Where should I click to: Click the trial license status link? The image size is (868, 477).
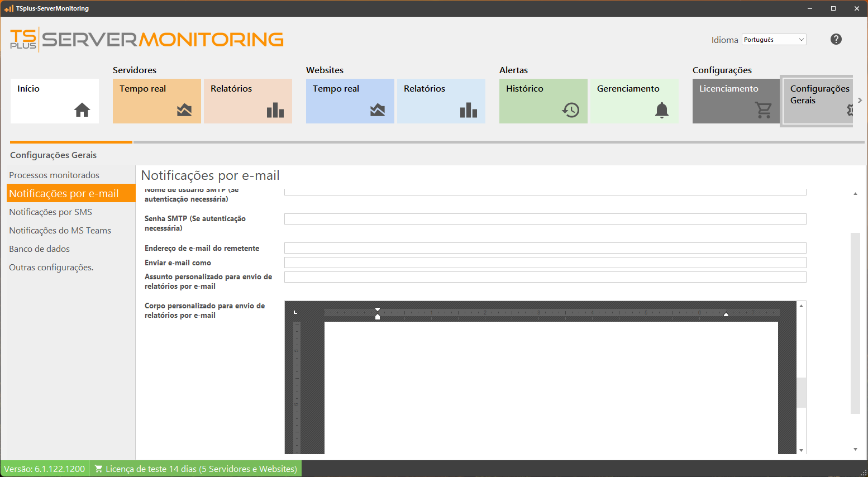(x=196, y=469)
